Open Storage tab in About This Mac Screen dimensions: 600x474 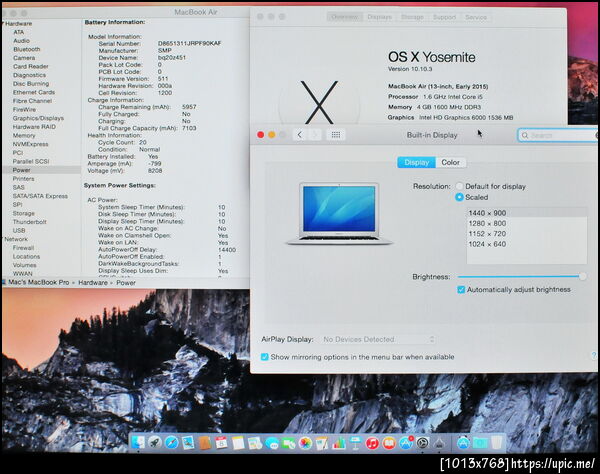[412, 17]
